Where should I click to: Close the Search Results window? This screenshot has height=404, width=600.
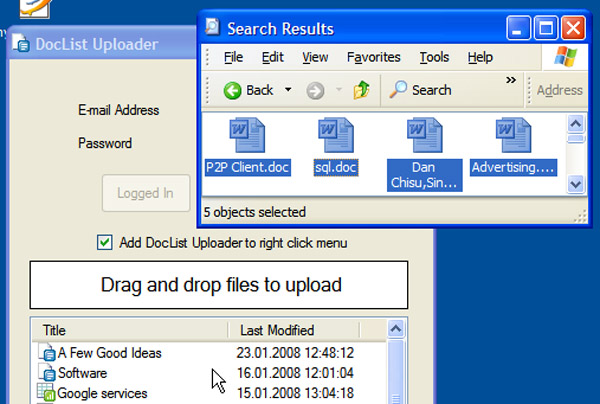coord(573,28)
